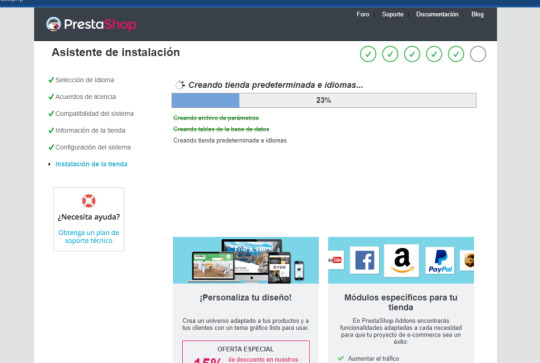Click Módulos específicos para tu tienda heading

click(x=401, y=302)
